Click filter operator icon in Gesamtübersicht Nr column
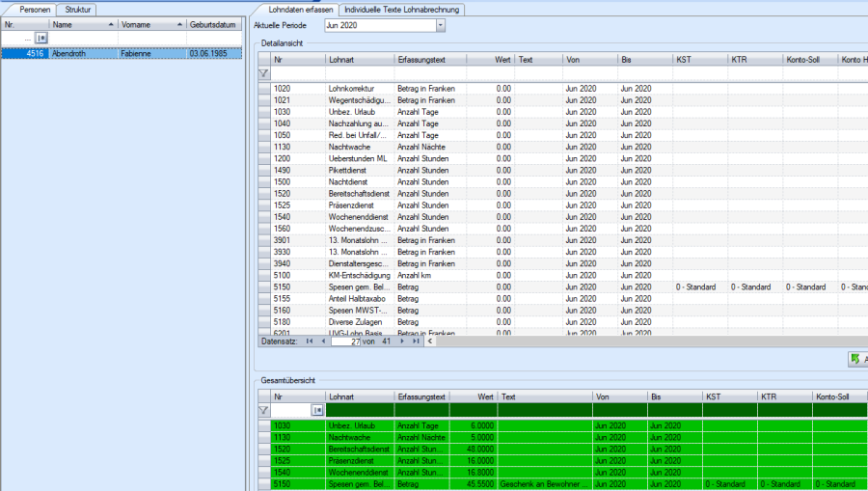 point(316,410)
